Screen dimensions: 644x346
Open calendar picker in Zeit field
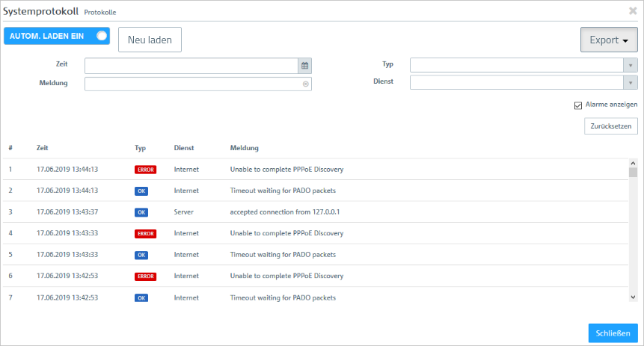[305, 66]
